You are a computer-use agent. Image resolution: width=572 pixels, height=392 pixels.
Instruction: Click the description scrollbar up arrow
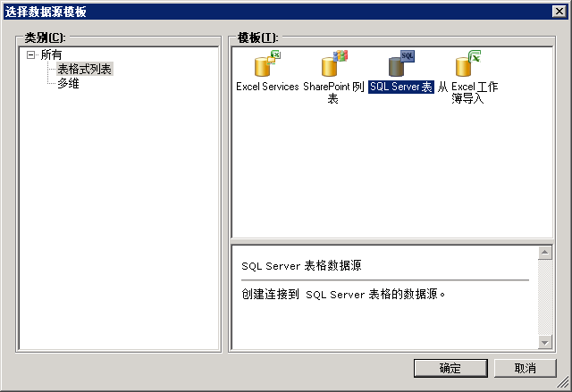[544, 253]
